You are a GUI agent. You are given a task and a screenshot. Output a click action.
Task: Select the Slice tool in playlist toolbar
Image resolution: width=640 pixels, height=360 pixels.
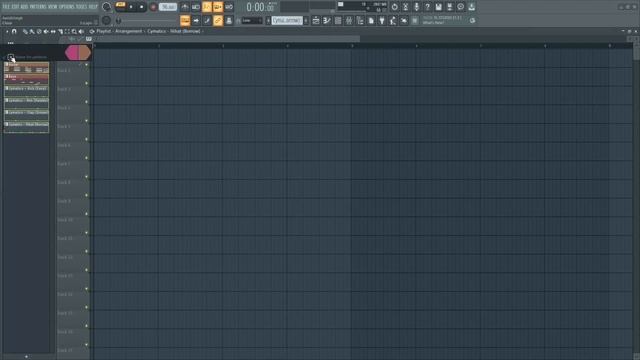[x=60, y=31]
